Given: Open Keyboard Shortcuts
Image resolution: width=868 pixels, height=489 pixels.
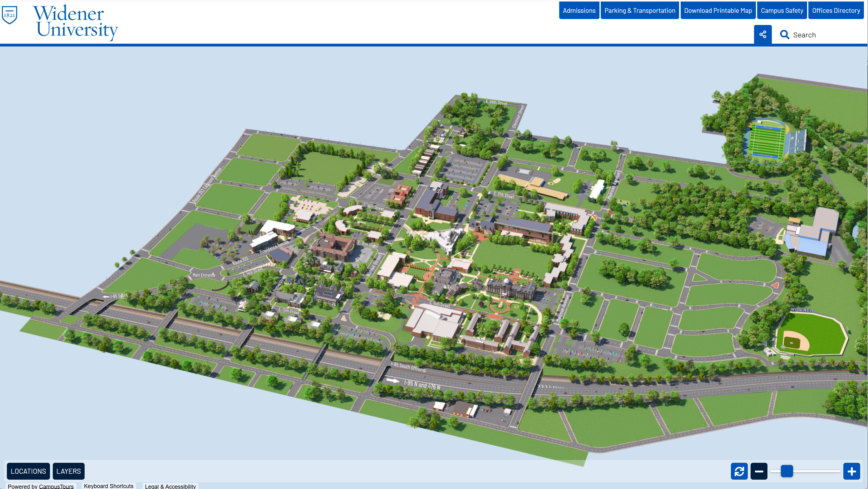Looking at the screenshot, I should click(x=109, y=486).
